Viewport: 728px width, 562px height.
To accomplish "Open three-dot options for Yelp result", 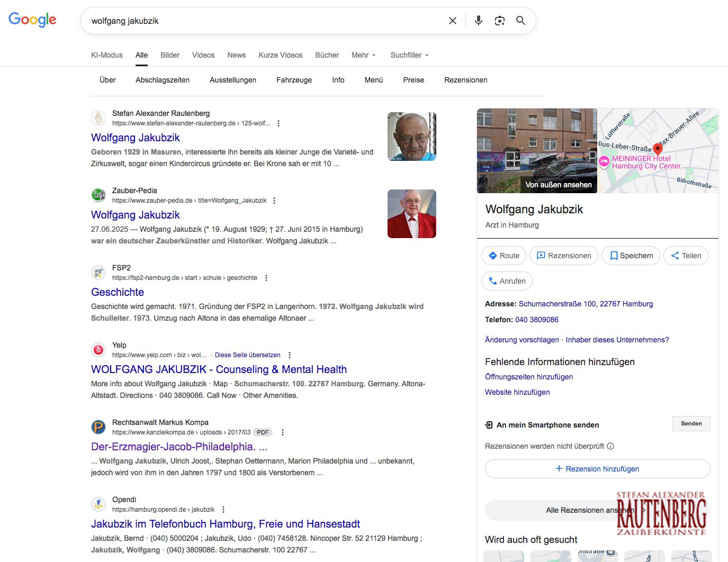I will (290, 355).
